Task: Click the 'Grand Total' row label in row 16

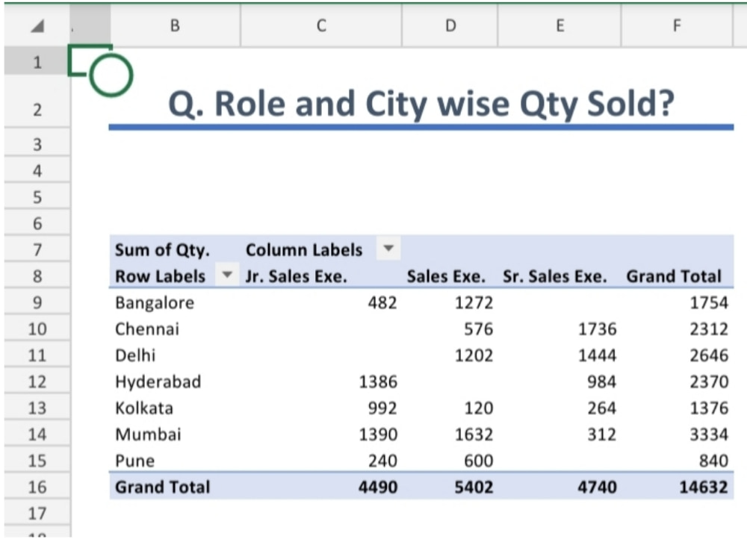Action: 162,487
